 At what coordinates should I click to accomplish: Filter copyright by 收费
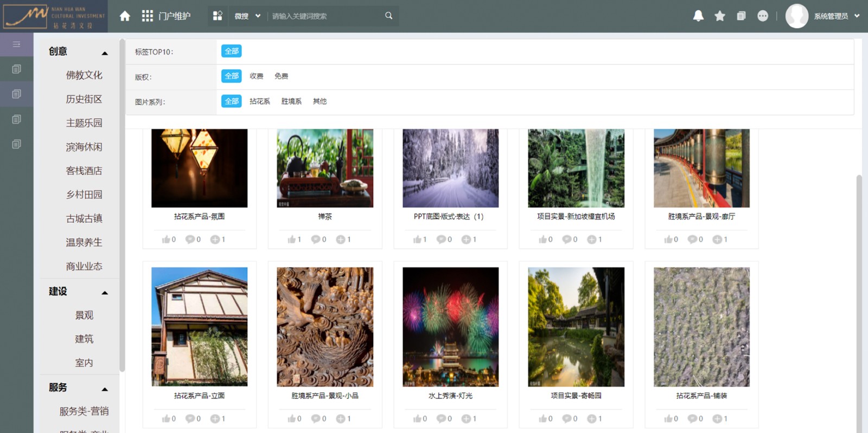pos(257,76)
